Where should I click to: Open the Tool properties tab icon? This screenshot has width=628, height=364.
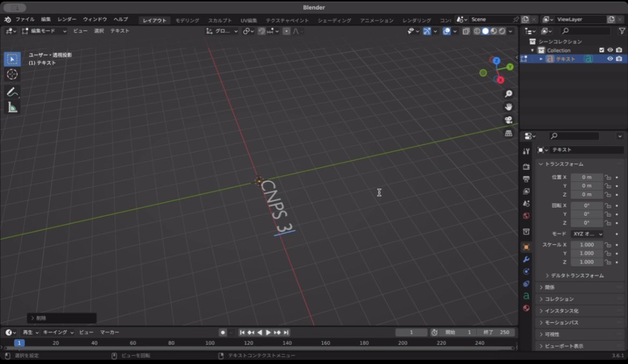[526, 151]
